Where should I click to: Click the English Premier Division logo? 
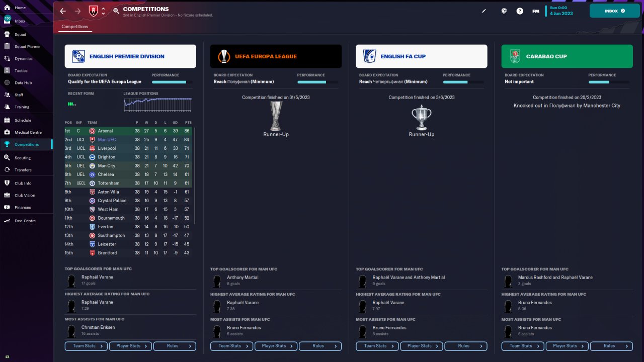tap(78, 56)
